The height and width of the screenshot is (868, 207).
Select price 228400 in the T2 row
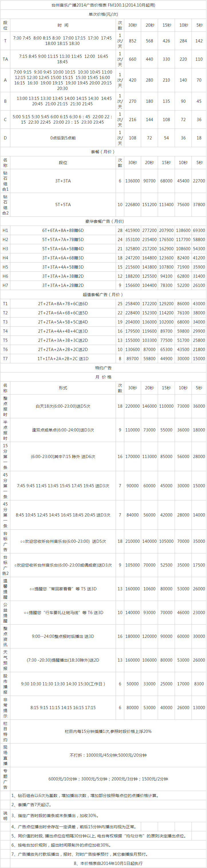(x=133, y=313)
